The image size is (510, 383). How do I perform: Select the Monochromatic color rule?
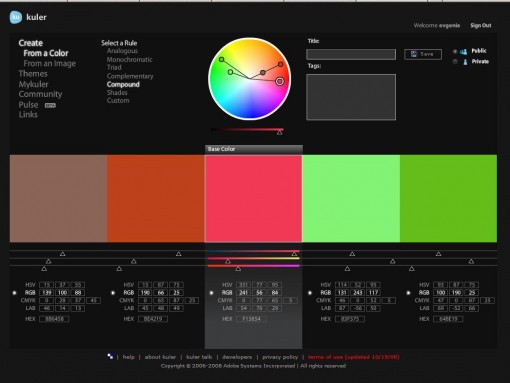tap(129, 60)
